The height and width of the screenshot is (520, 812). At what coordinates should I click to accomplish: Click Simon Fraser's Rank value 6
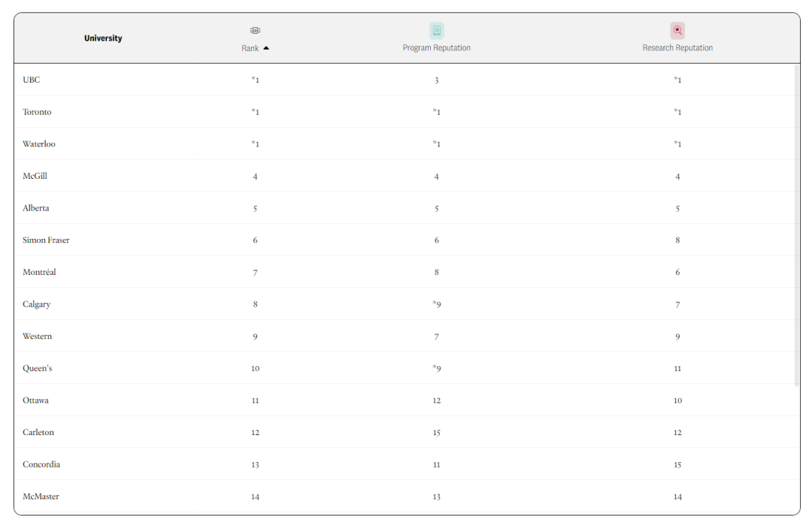click(256, 240)
